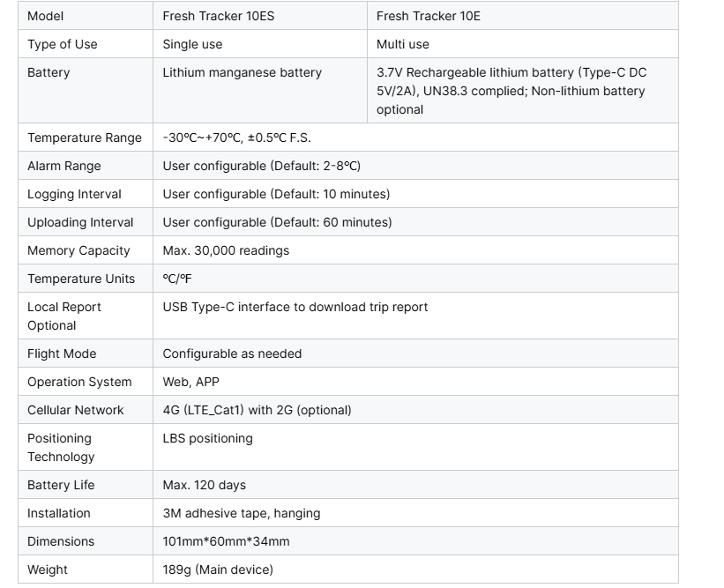Click the "Alarm Range" row label
This screenshot has height=588, width=724.
pyautogui.click(x=63, y=166)
